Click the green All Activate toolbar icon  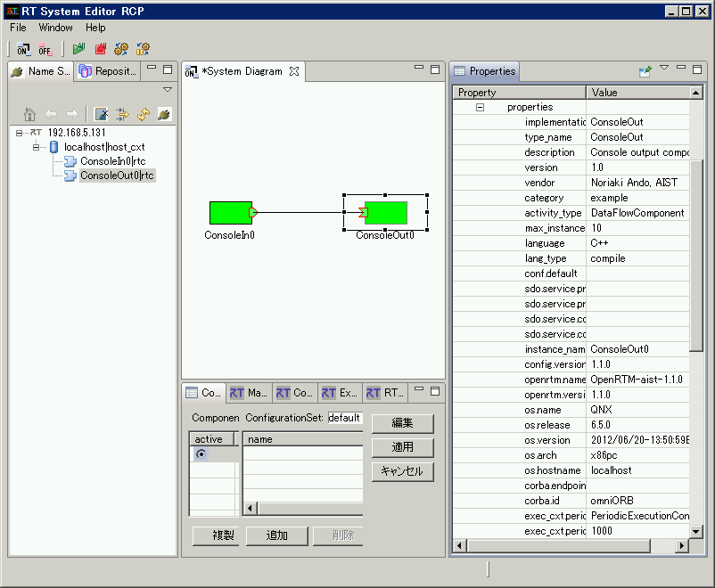[78, 48]
